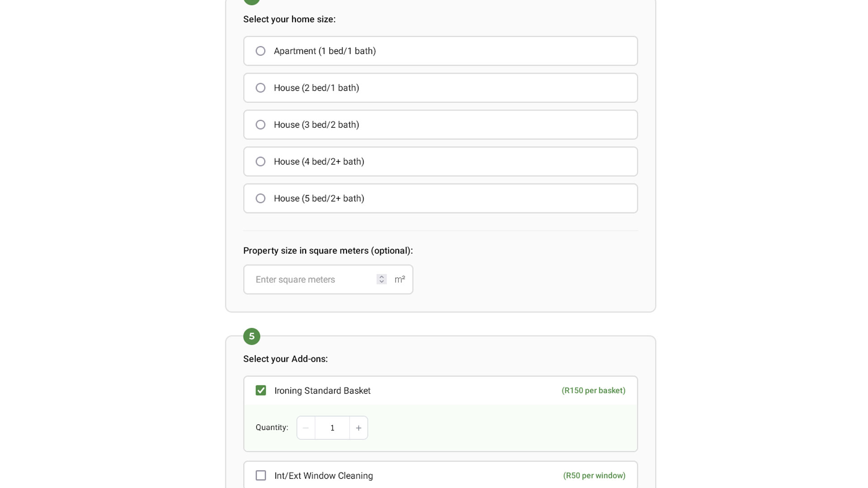Click the R150 per basket price text
The height and width of the screenshot is (488, 868).
tap(593, 390)
